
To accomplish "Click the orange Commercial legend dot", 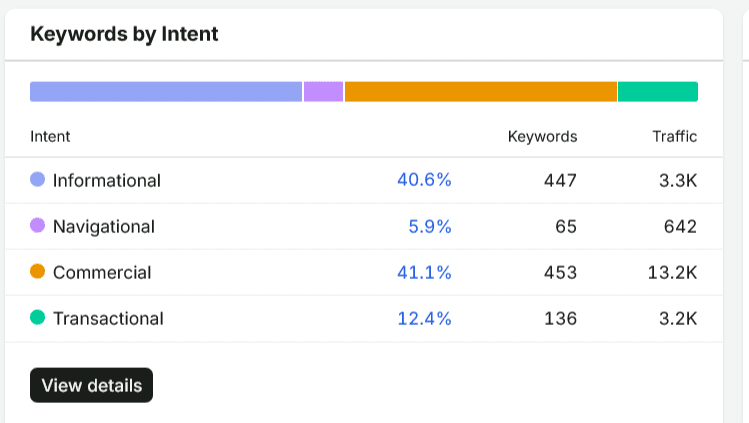I will [37, 271].
